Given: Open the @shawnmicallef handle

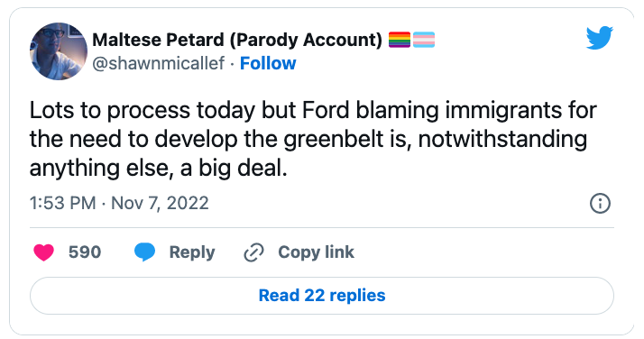Looking at the screenshot, I should [x=159, y=64].
